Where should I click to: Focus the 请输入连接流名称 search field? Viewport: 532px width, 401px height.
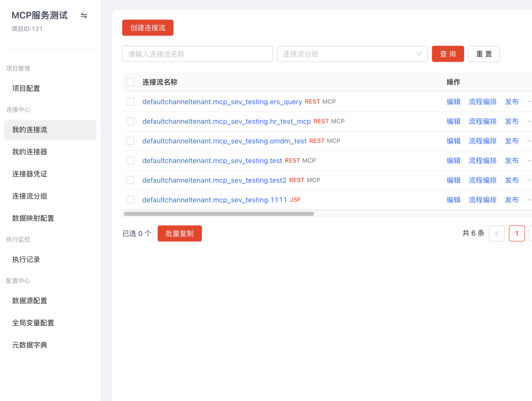tap(197, 54)
